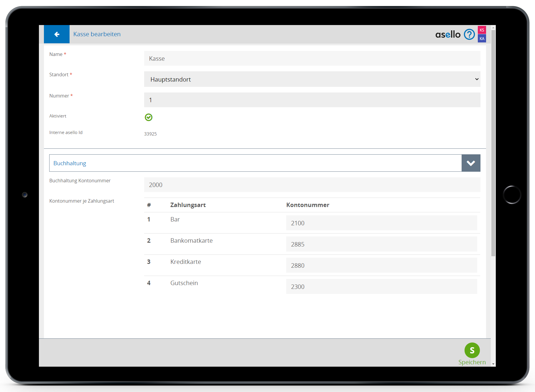Edit Bar account number 2100
The width and height of the screenshot is (535, 392).
tap(381, 223)
